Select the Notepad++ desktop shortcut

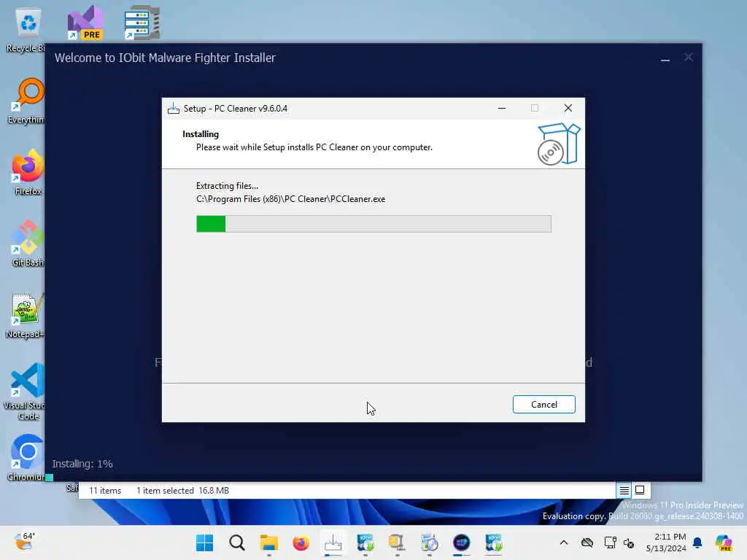click(26, 316)
